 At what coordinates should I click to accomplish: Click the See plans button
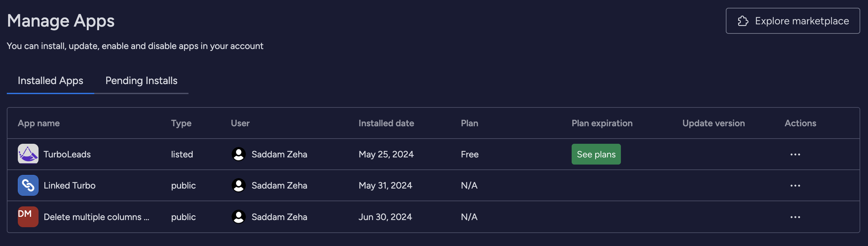click(x=596, y=154)
